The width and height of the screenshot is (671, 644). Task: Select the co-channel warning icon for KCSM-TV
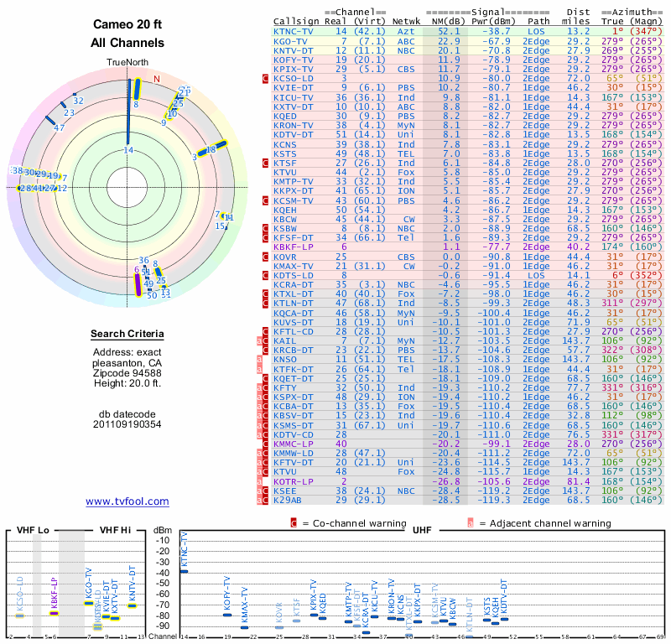265,200
